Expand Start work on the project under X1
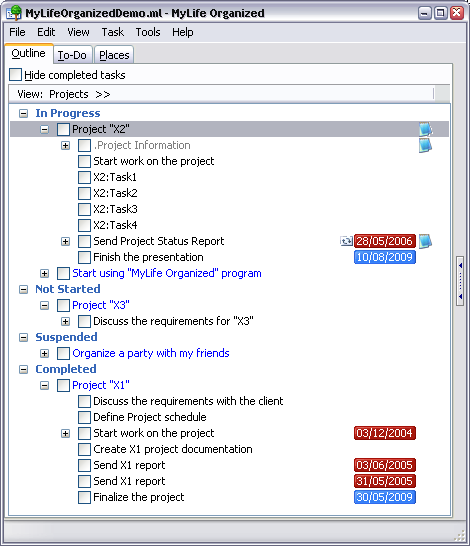 (x=65, y=434)
